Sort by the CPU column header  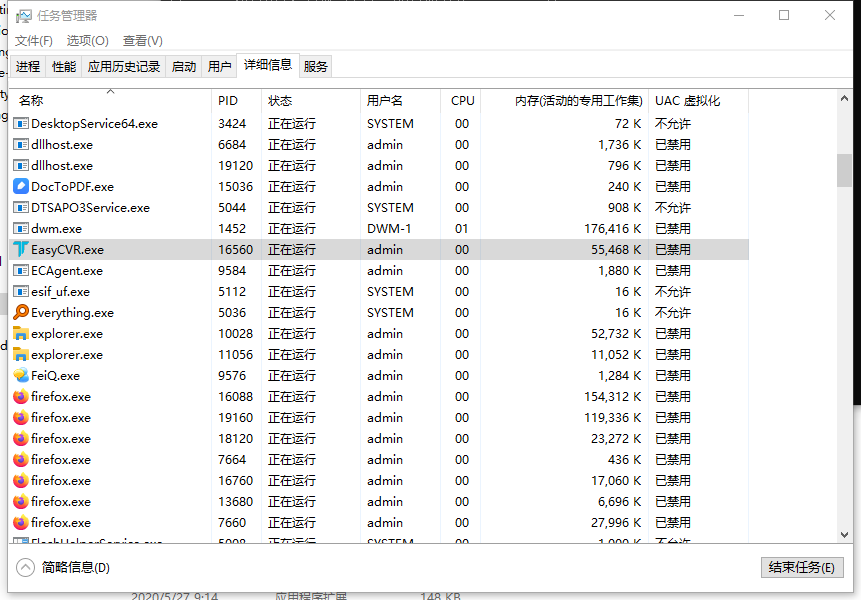[x=461, y=100]
